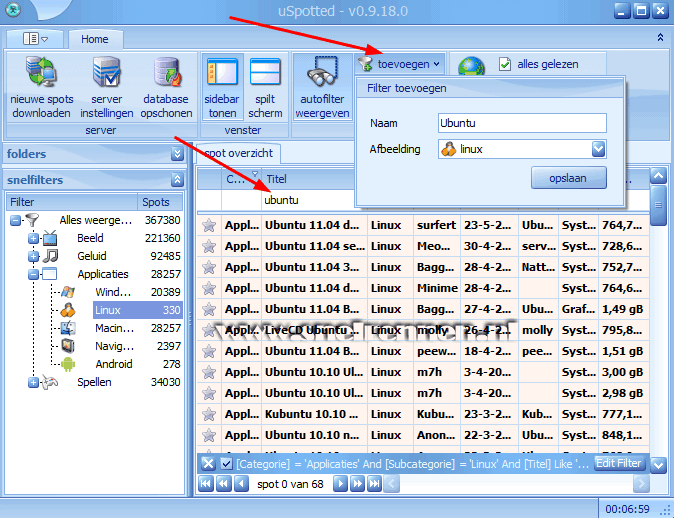Click the ubuntu title filter cell
This screenshot has width=674, height=518.
(x=308, y=200)
